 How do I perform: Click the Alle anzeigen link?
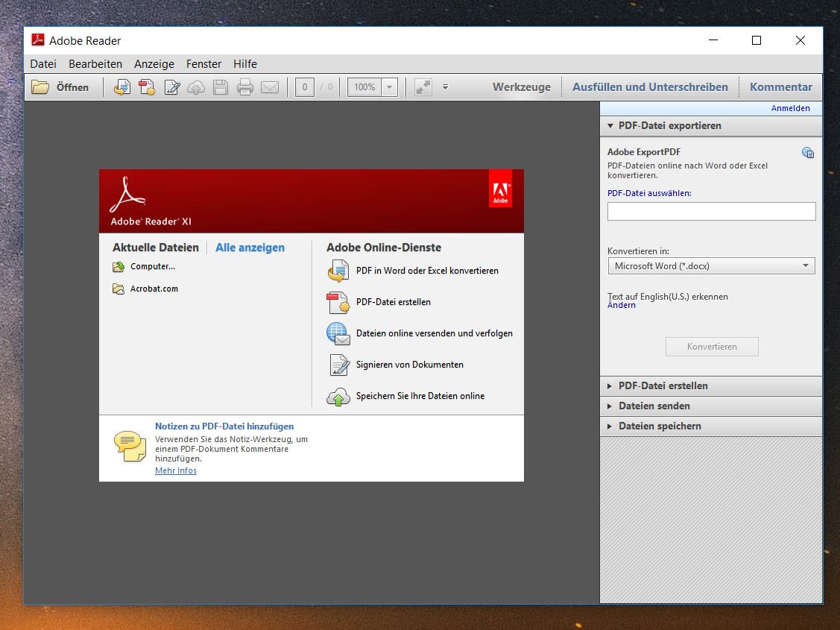click(x=250, y=248)
